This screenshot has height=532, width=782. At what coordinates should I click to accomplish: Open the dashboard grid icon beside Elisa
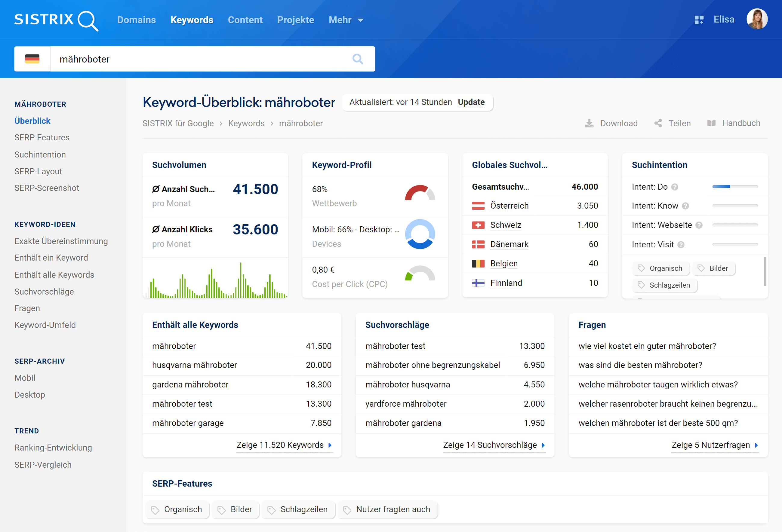tap(699, 20)
